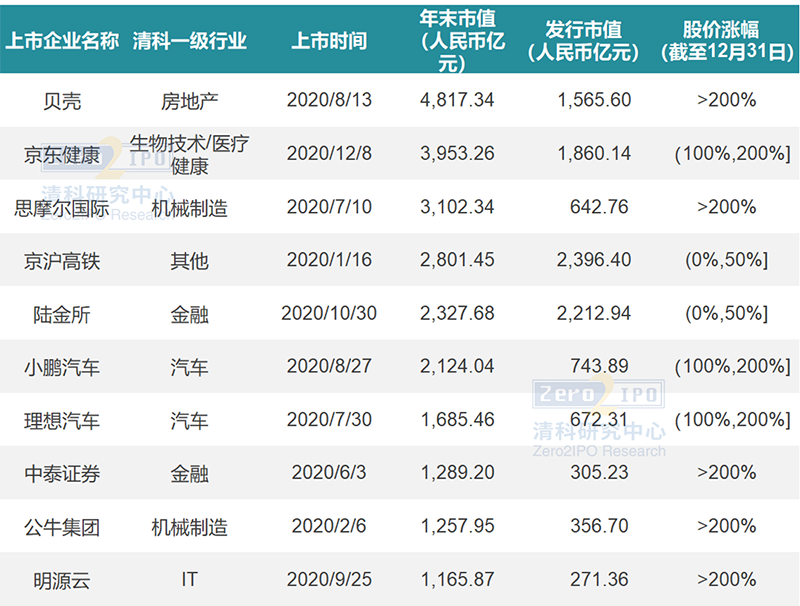Click the year-end value 1,685.46
Image resolution: width=800 pixels, height=606 pixels.
(457, 420)
